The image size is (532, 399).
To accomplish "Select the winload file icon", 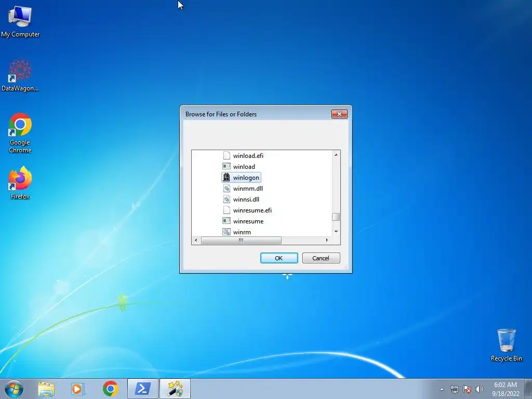I will click(x=227, y=166).
